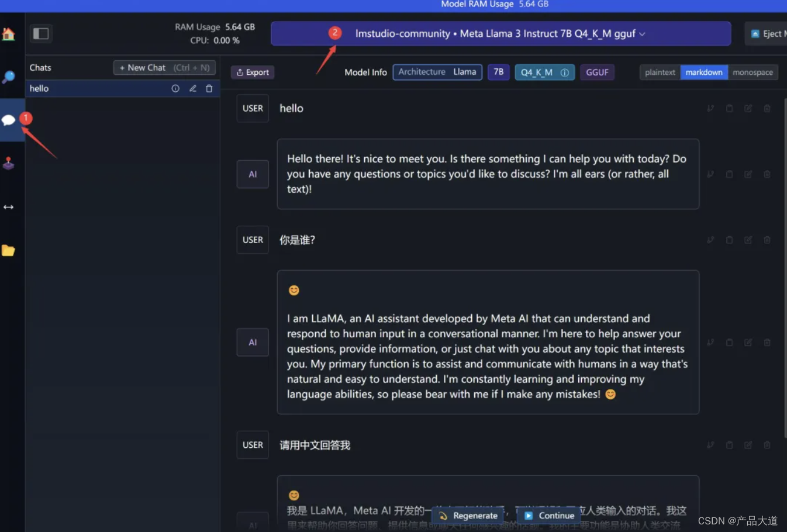The image size is (787, 532).
Task: Branch chat from the 'Hello there!' AI reply
Action: click(x=710, y=174)
